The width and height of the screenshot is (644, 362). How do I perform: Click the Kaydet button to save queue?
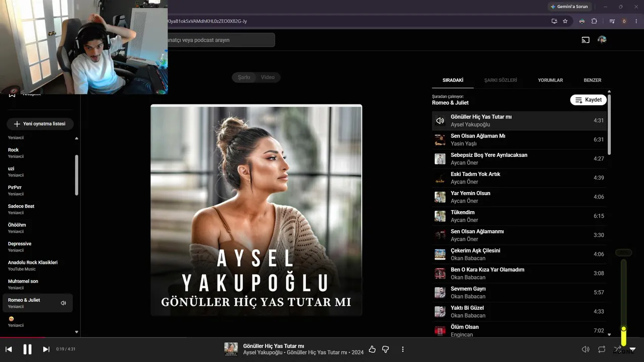coord(588,100)
